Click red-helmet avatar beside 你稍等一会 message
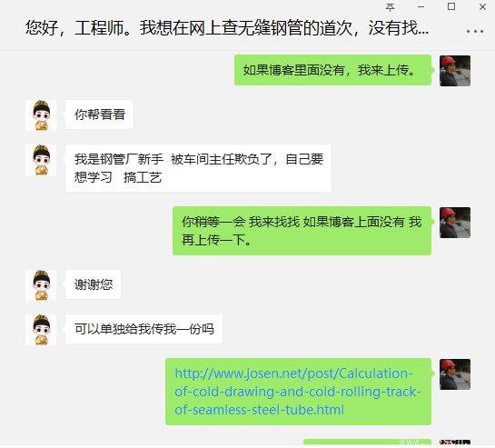This screenshot has height=448, width=495. (x=455, y=223)
